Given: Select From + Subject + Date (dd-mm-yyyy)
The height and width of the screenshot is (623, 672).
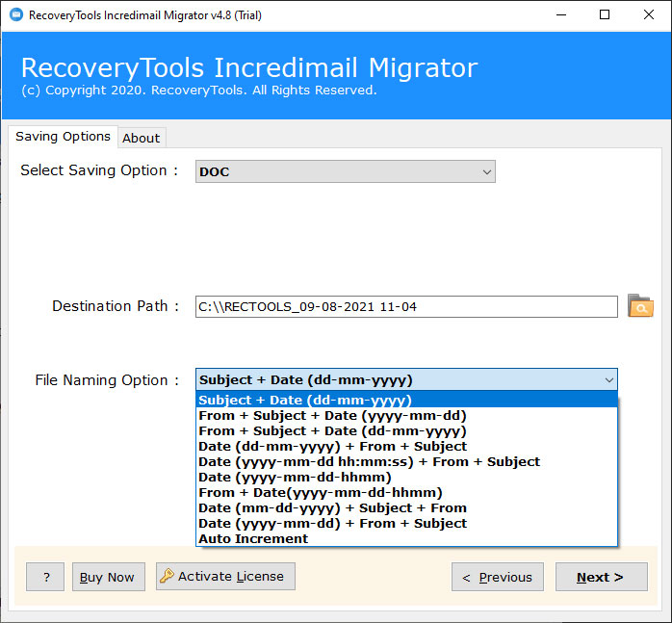Looking at the screenshot, I should [406, 431].
